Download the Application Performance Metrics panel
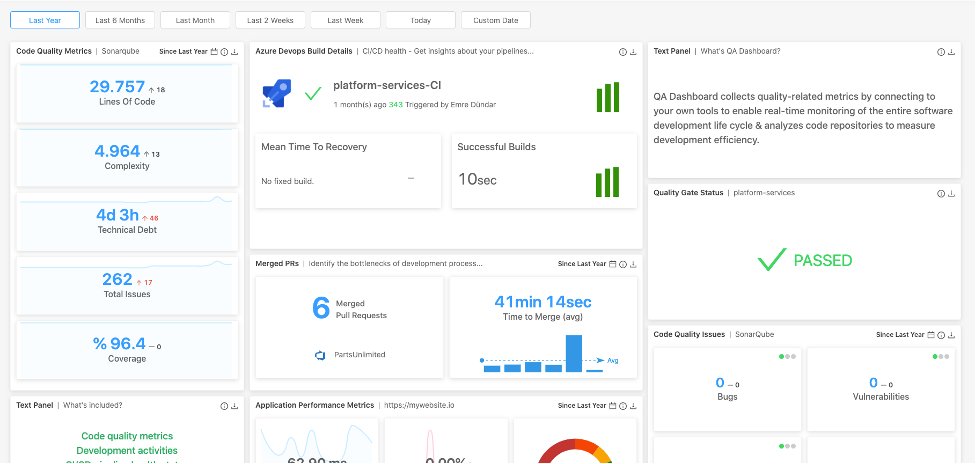 pos(633,405)
